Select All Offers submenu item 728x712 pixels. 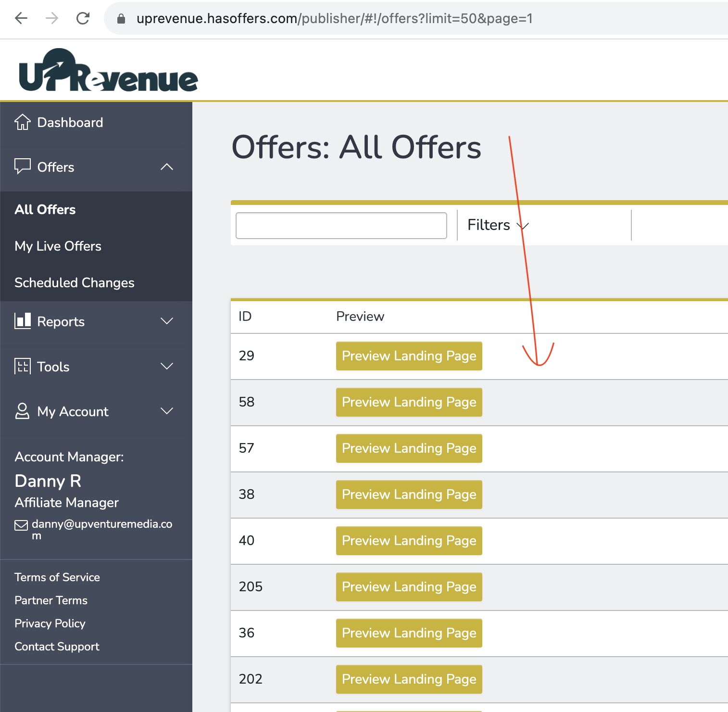coord(45,209)
